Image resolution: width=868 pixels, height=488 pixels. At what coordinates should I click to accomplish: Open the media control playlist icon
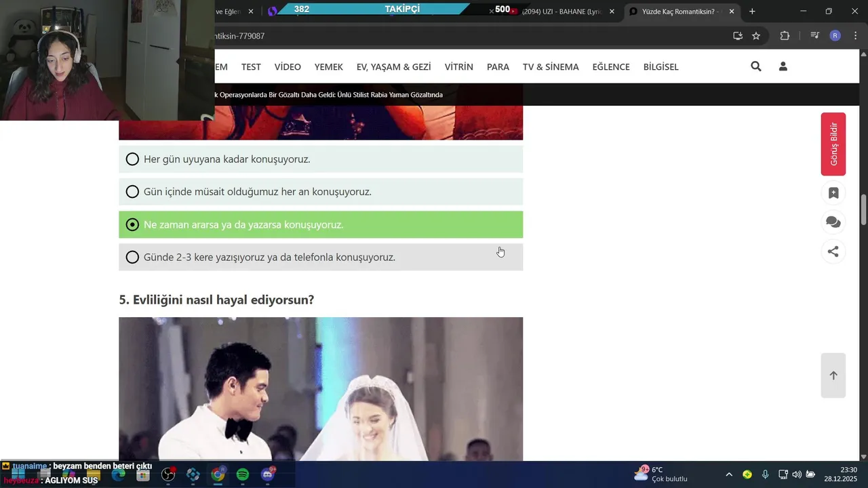point(815,36)
